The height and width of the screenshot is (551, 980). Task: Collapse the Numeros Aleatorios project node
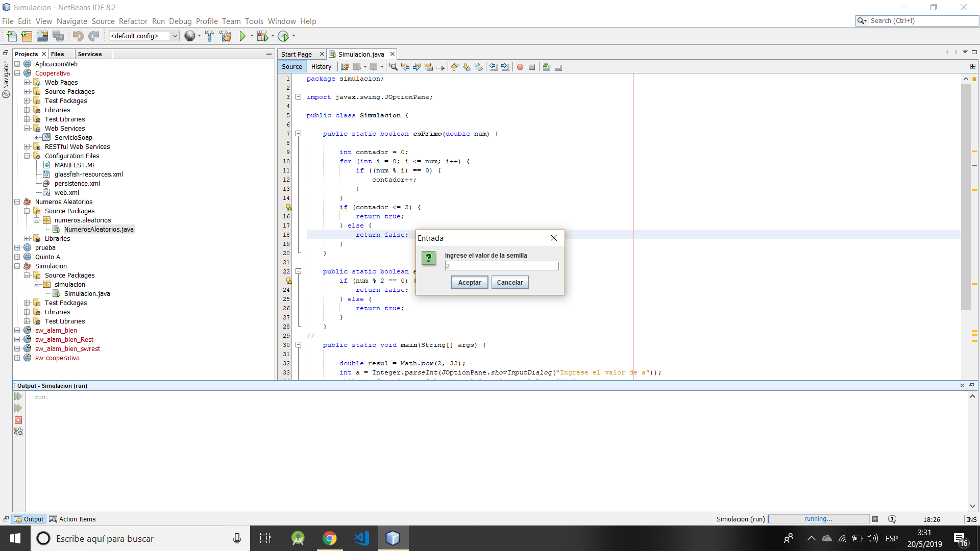[x=17, y=202]
